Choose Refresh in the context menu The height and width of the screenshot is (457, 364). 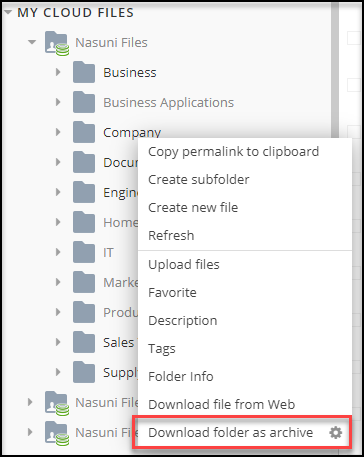(x=171, y=235)
